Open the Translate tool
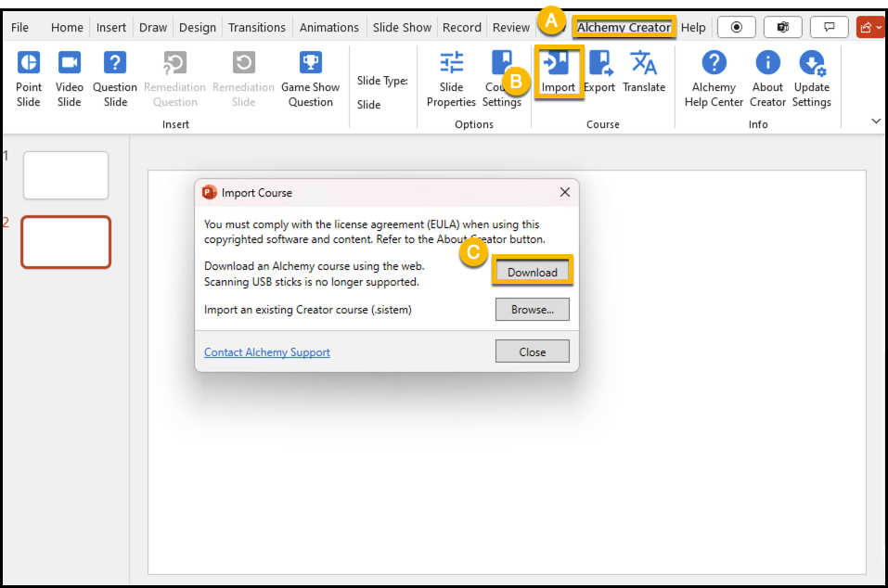Viewport: 888px width, 588px height. coord(644,72)
